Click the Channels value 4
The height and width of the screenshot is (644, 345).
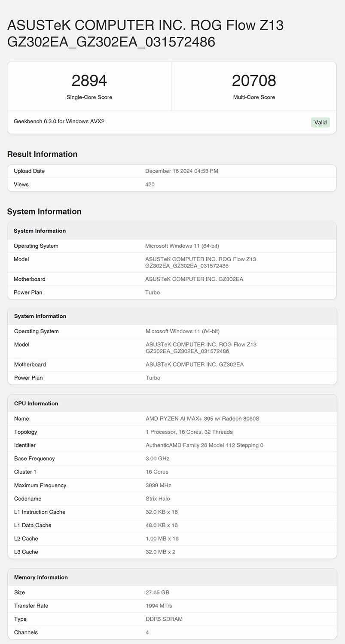pyautogui.click(x=147, y=632)
